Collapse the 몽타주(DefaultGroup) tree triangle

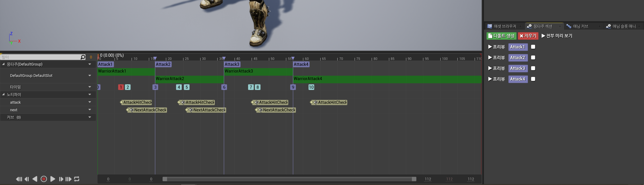(x=4, y=64)
